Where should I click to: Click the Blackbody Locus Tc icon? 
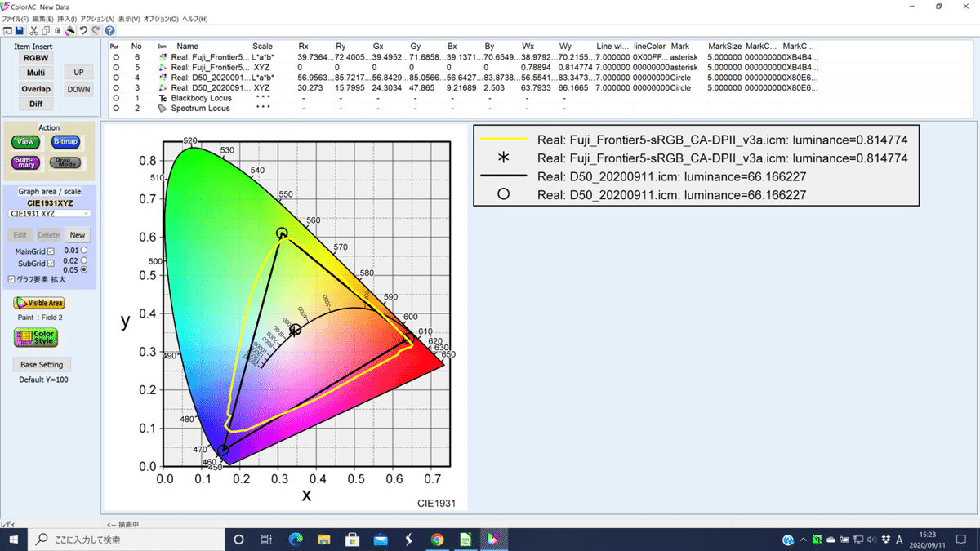point(162,98)
